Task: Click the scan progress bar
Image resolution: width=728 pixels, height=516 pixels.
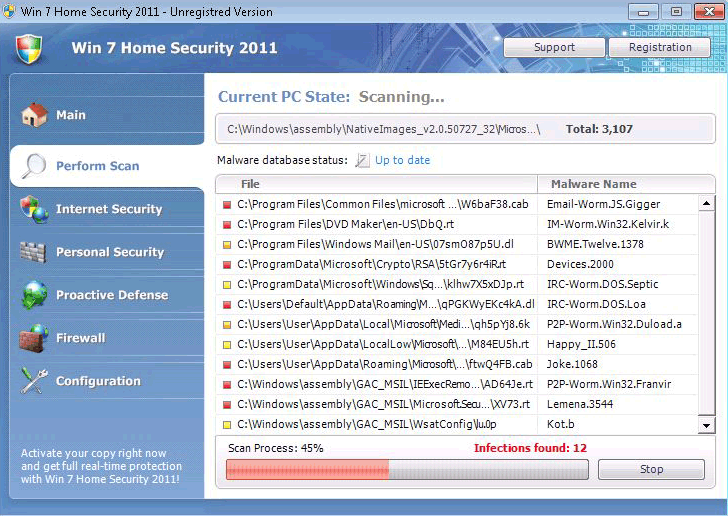Action: pyautogui.click(x=407, y=470)
